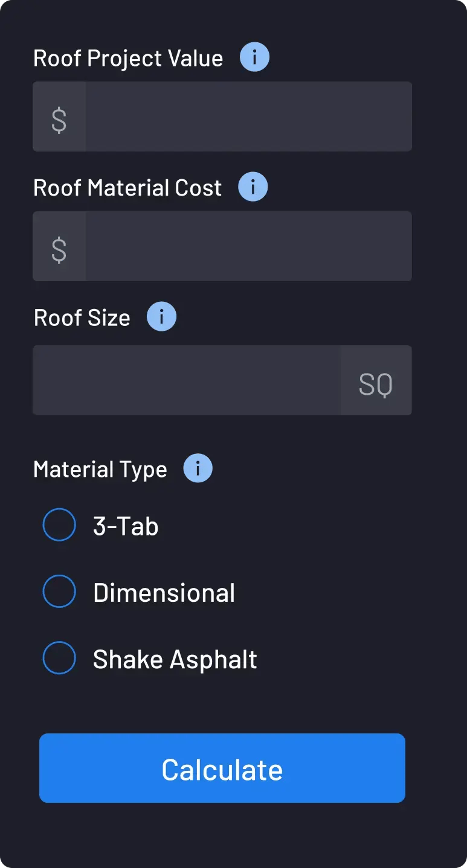
Task: Click the Roof Project Value label text
Action: 128,59
